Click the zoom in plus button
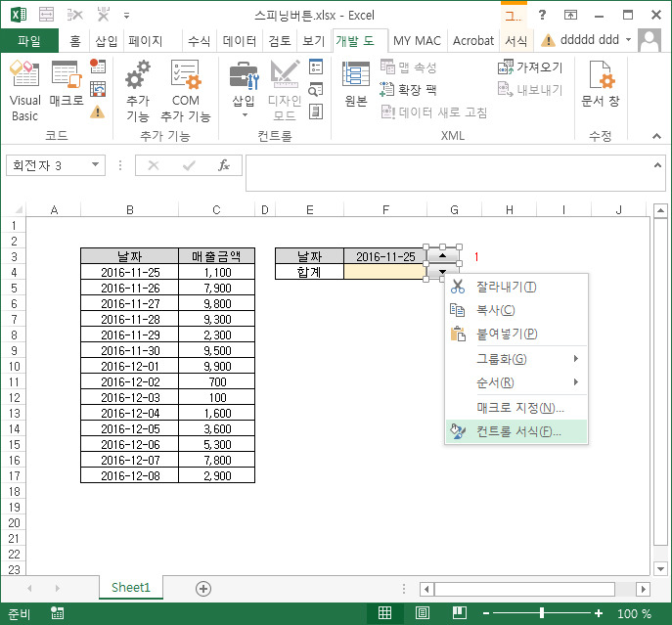The height and width of the screenshot is (625, 672). coord(599,613)
